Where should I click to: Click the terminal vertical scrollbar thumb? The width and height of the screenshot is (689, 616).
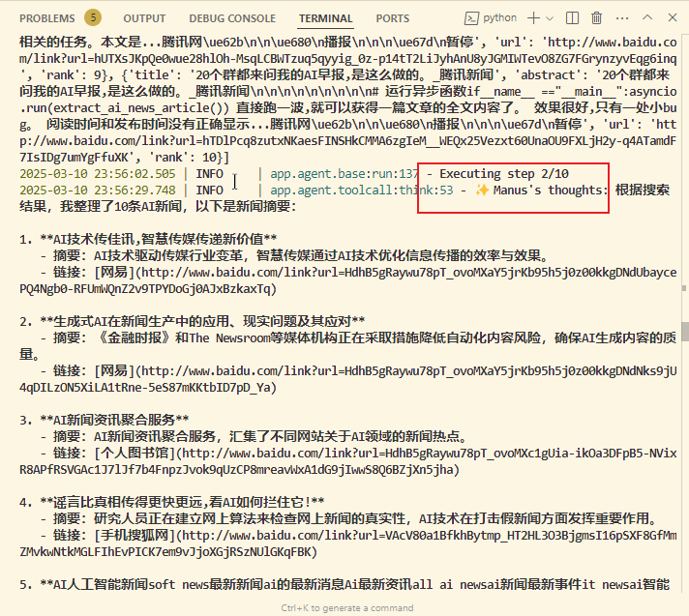point(684,332)
